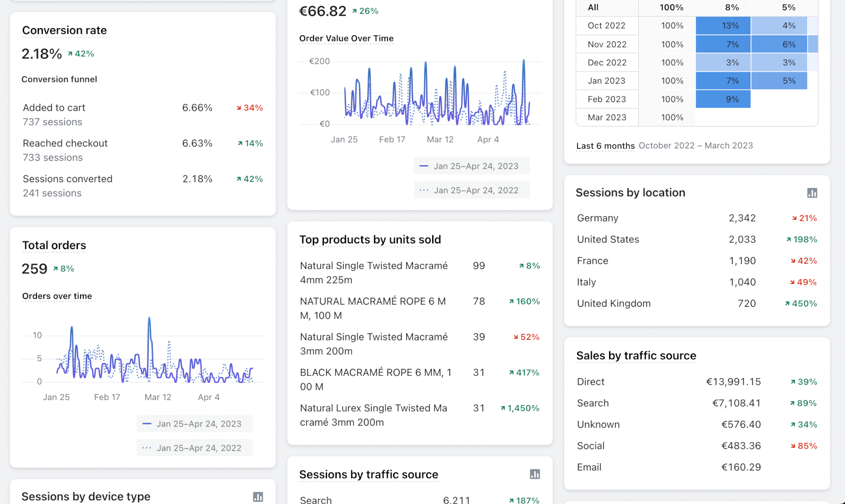Viewport: 845px width, 504px height.
Task: Click order value legend Jan 25–Apr 24, 2023
Action: [x=471, y=166]
